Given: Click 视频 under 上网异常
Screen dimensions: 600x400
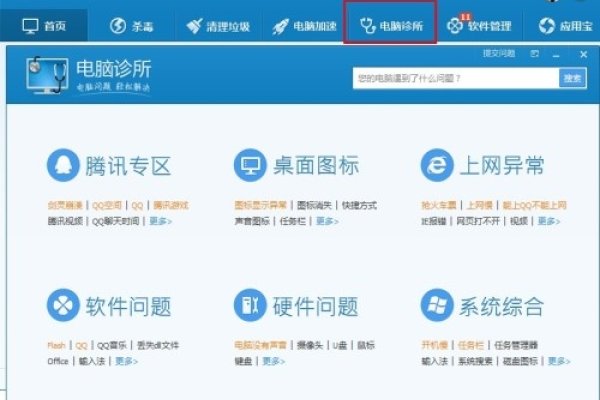Looking at the screenshot, I should tap(519, 221).
